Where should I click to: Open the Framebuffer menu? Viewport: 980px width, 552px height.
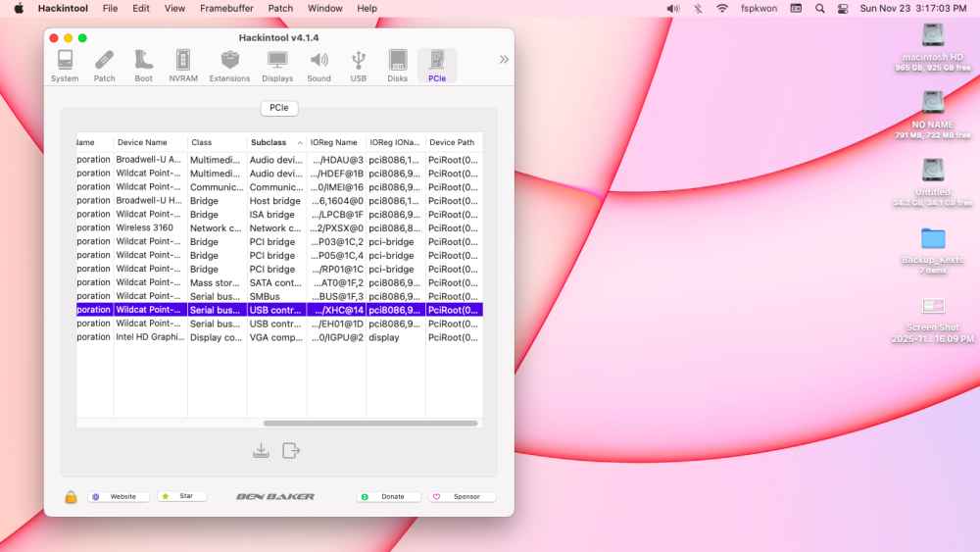226,8
